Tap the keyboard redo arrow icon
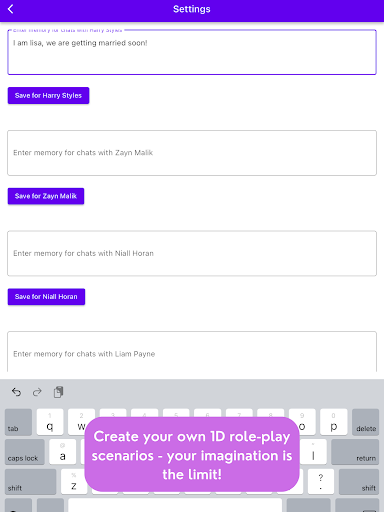384x512 pixels. click(37, 392)
